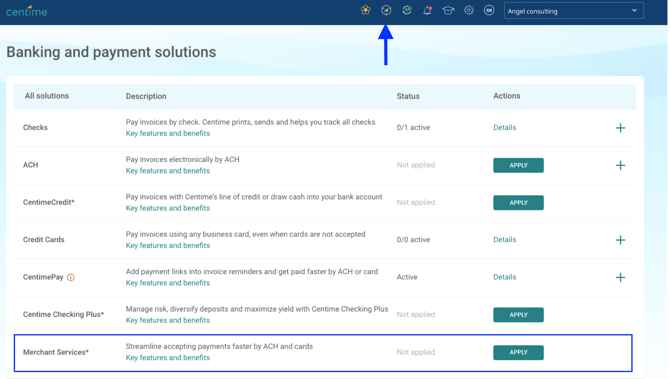
Task: Open Key features and benefits for ACH
Action: click(x=168, y=170)
